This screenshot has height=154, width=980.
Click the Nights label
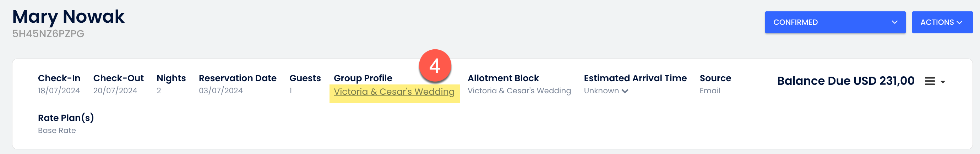(171, 78)
